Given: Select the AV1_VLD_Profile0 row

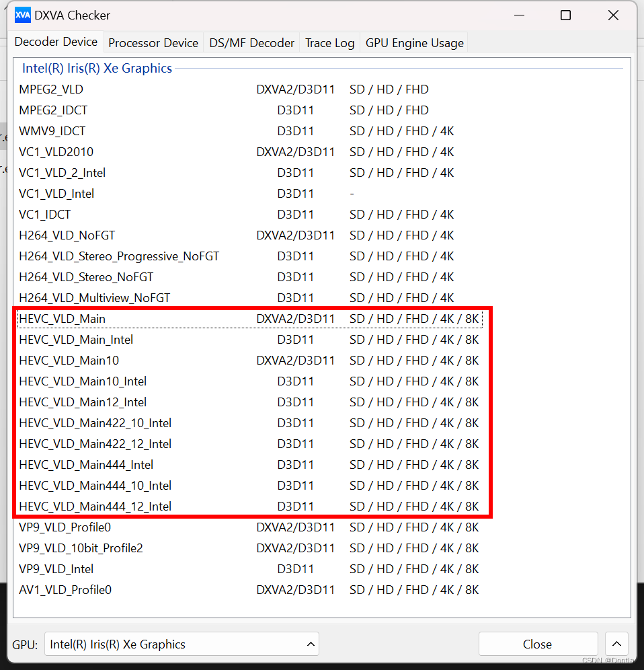Looking at the screenshot, I should pyautogui.click(x=250, y=590).
